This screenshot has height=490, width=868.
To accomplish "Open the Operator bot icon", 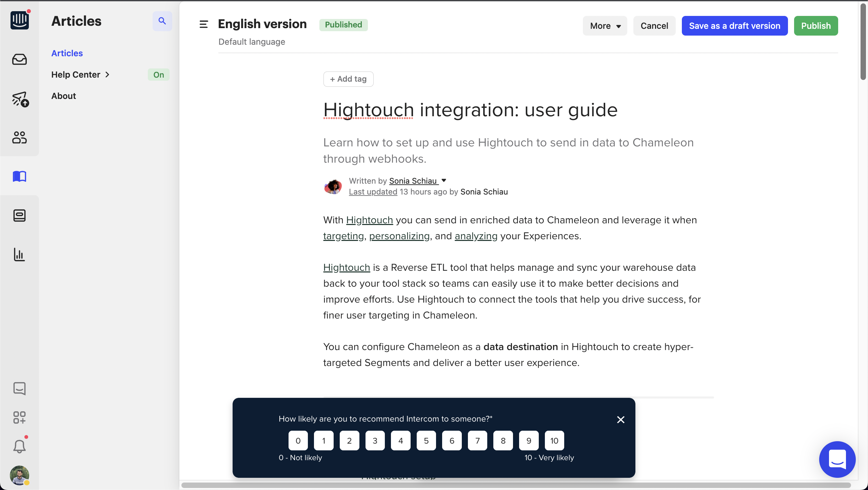I will click(19, 216).
